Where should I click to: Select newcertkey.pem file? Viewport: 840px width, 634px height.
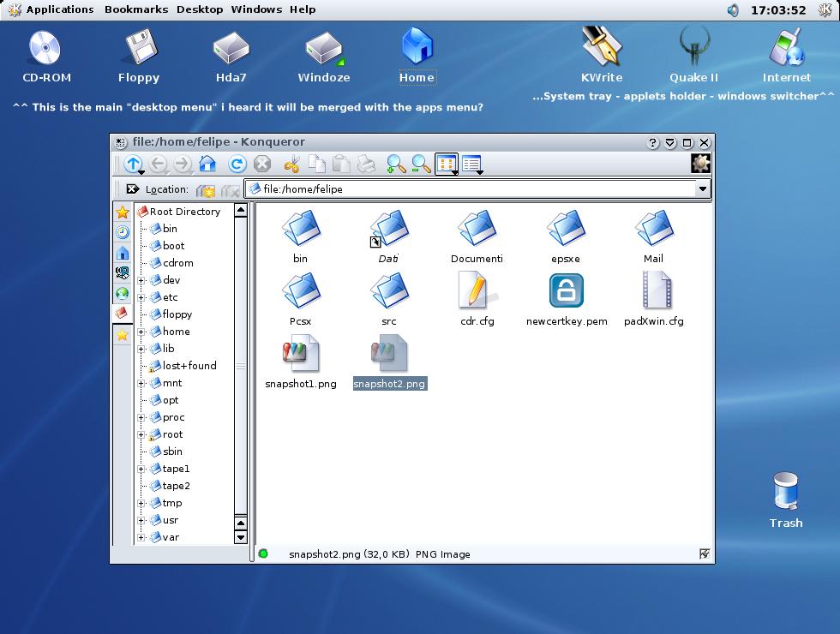(x=567, y=299)
